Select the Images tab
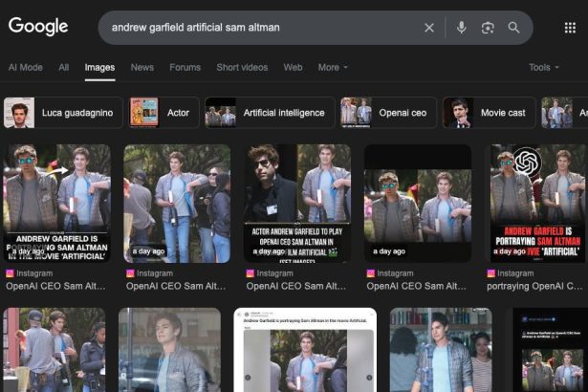Screen dimensions: 588x392 coord(99,68)
